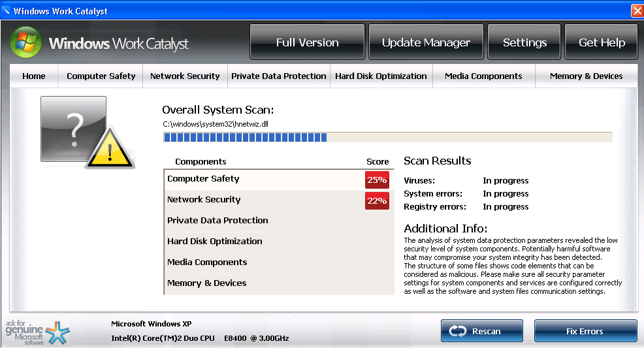Click the title bar application icon
Viewport: 644px width, 348px height.
click(7, 11)
